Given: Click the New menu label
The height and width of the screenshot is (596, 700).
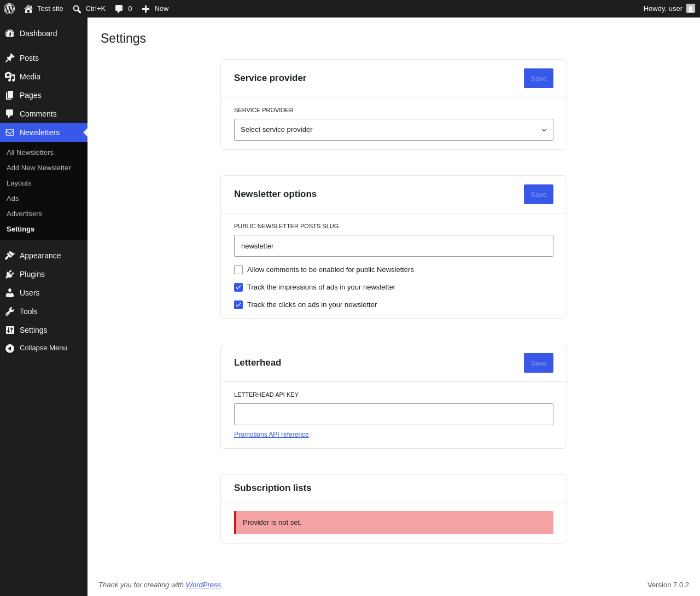Looking at the screenshot, I should (161, 9).
